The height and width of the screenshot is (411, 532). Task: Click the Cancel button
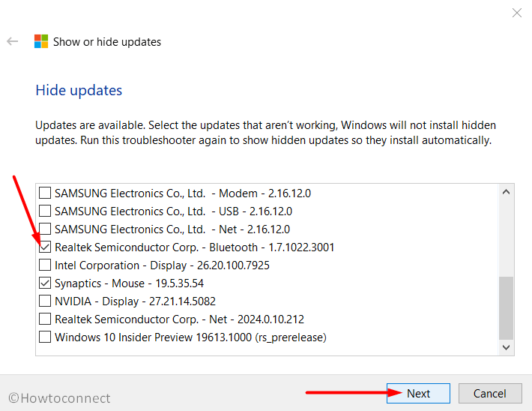coord(490,393)
